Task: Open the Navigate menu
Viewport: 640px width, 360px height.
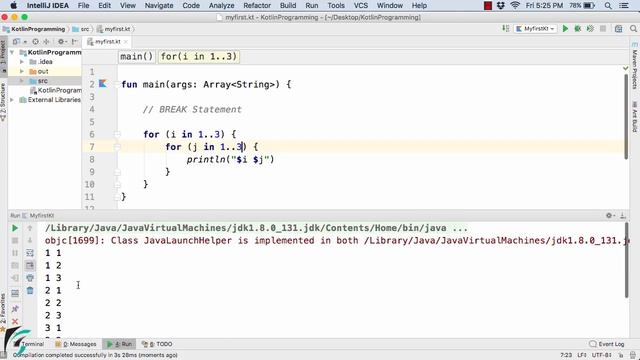Action: pyautogui.click(x=159, y=5)
